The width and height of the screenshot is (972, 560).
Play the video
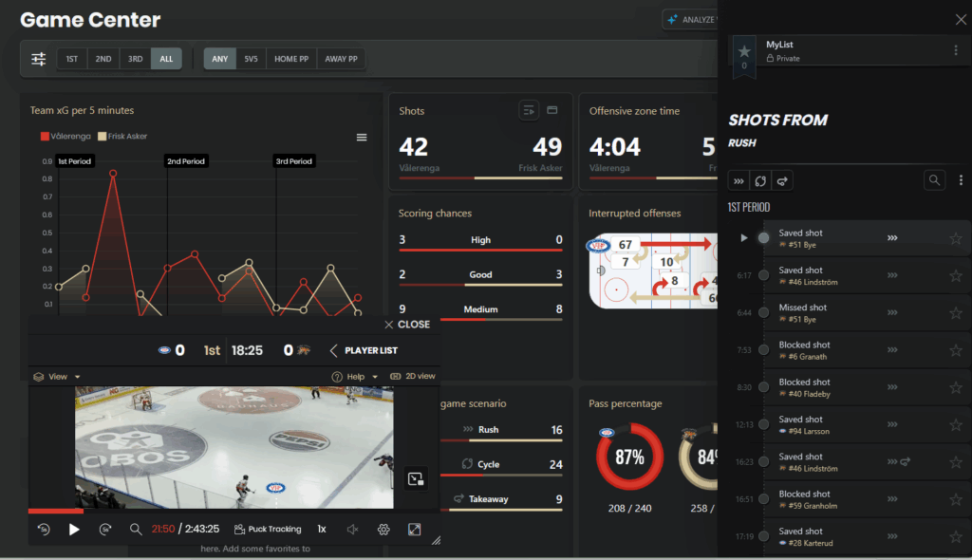click(x=74, y=529)
